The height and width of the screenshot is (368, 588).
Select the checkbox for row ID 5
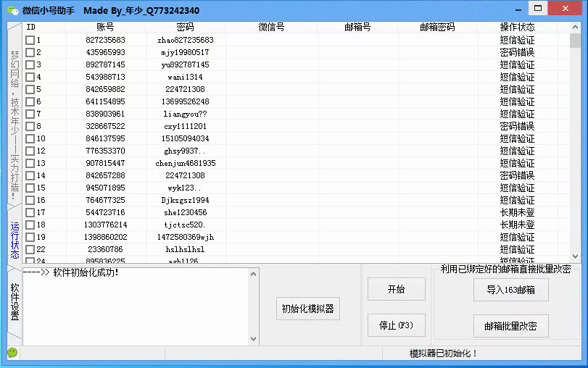pyautogui.click(x=30, y=90)
